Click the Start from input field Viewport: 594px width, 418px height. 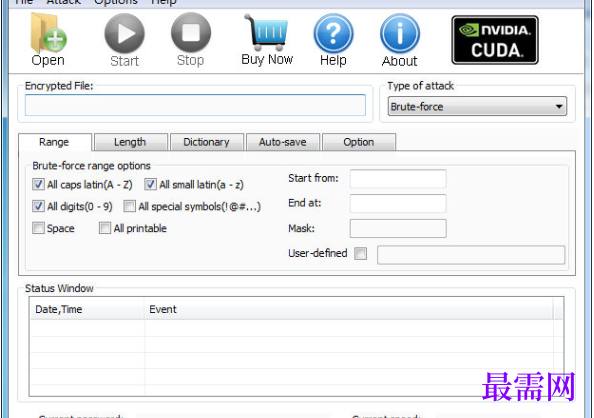[x=398, y=179]
